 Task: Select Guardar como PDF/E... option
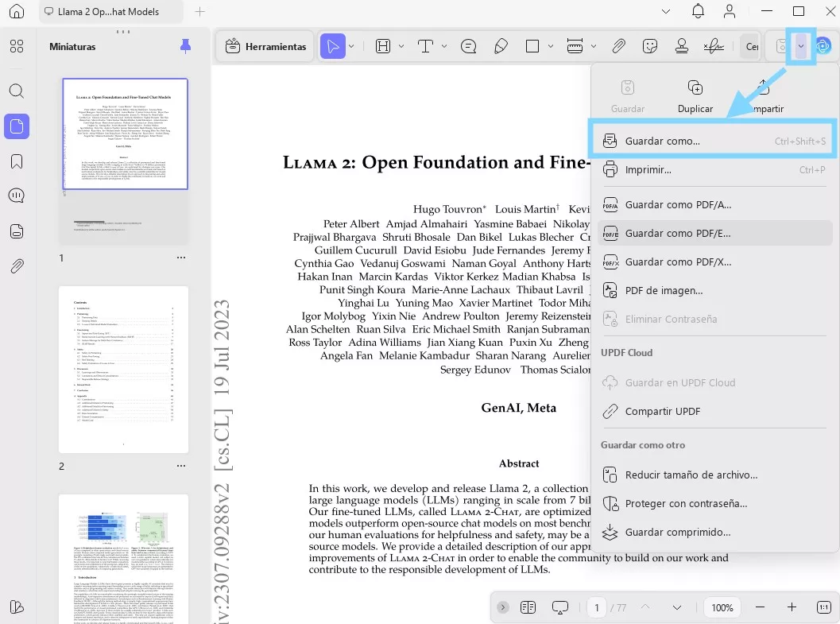[714, 233]
